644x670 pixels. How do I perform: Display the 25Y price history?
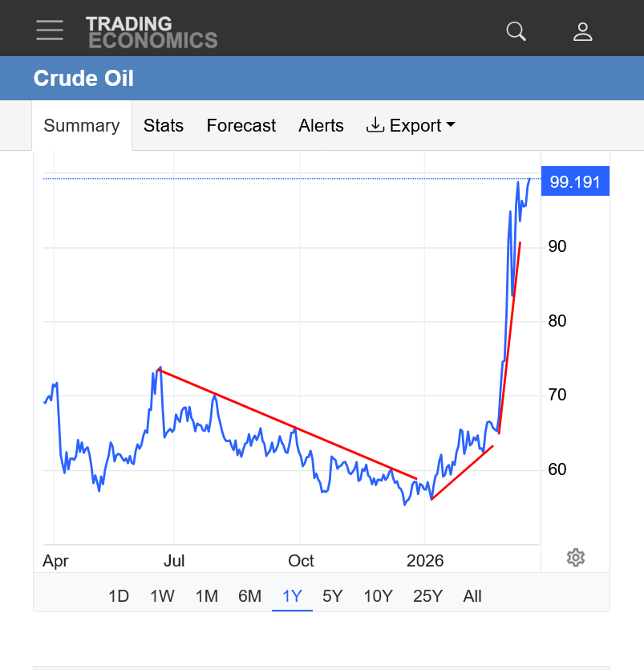pyautogui.click(x=427, y=596)
